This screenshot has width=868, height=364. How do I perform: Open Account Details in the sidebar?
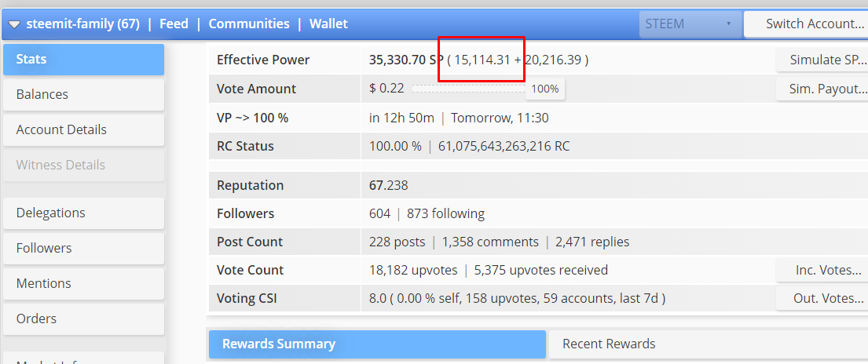[83, 130]
